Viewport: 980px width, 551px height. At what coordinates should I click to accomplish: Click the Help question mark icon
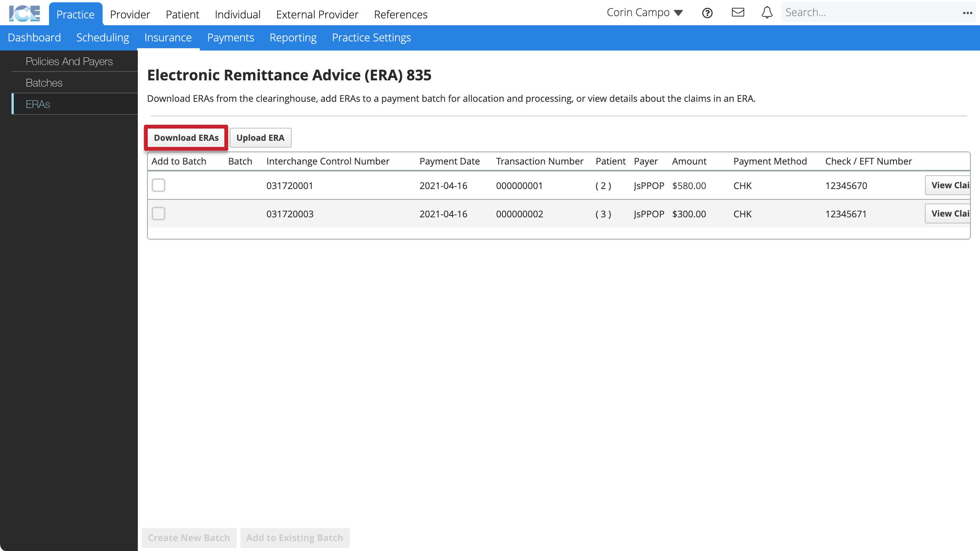[707, 12]
